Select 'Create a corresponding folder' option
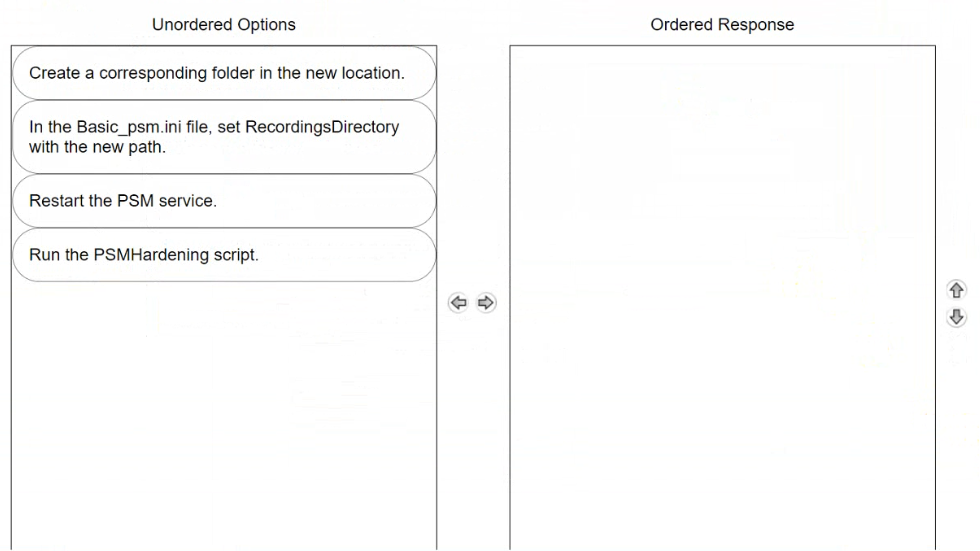Screen dimensions: 980x551 point(224,73)
